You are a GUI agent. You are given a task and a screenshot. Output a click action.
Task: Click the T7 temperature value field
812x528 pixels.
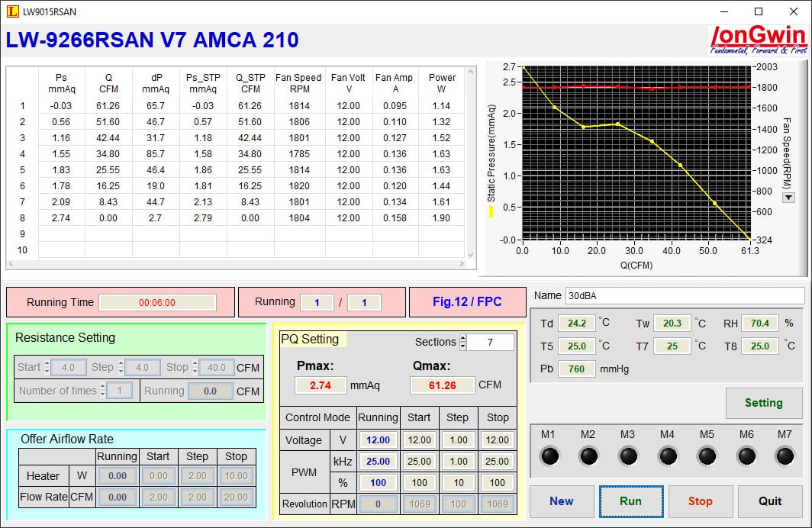click(x=672, y=346)
